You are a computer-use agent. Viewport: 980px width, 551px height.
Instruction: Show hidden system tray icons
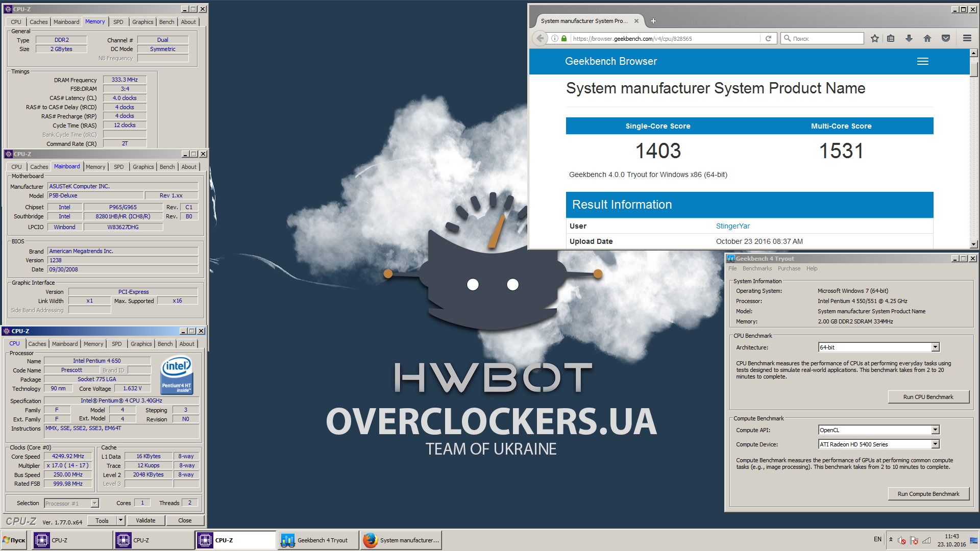(891, 540)
